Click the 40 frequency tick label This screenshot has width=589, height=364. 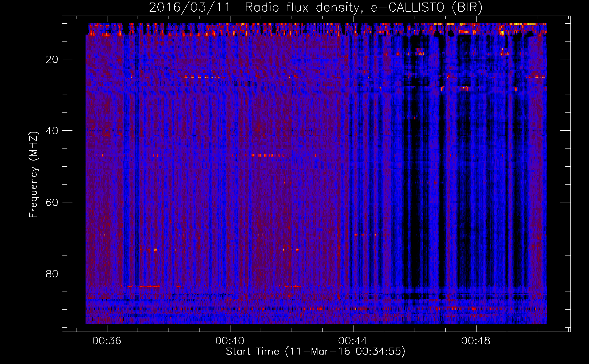52,131
